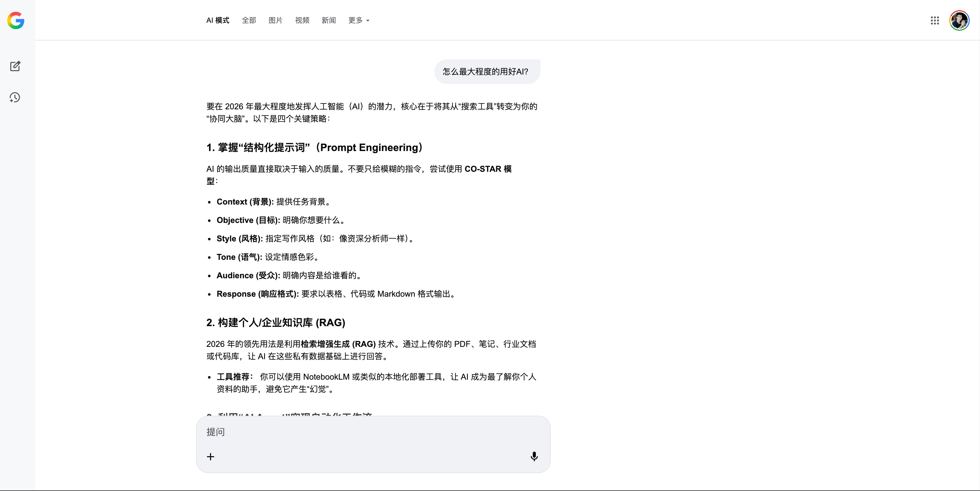This screenshot has width=980, height=491.
Task: Click the plus icon to add an attachment
Action: [210, 456]
